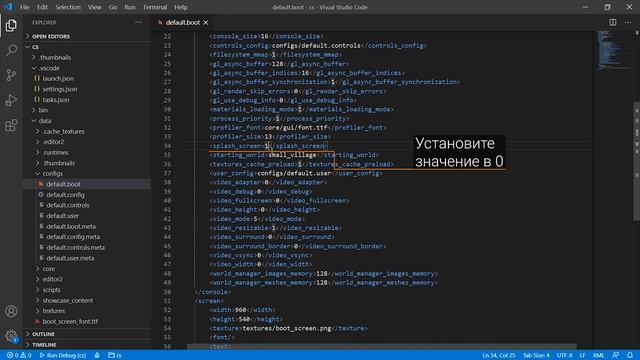Open boot_screen_font.ttf file
640x360 pixels.
(x=87, y=322)
